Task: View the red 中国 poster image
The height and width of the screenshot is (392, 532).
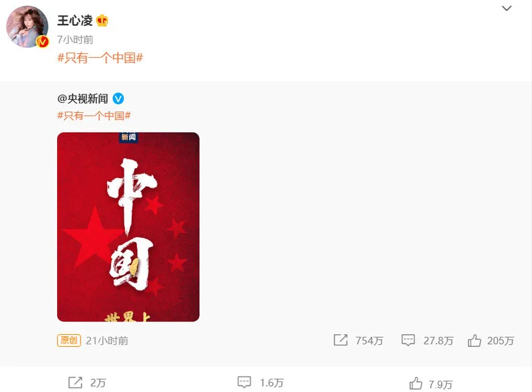Action: coord(128,227)
